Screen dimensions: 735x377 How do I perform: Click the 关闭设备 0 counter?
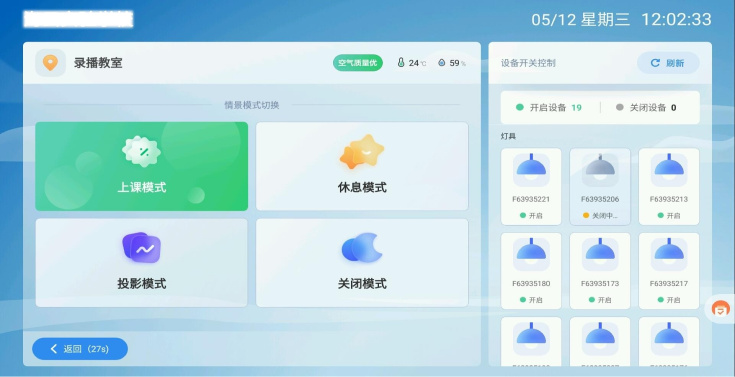click(x=646, y=108)
